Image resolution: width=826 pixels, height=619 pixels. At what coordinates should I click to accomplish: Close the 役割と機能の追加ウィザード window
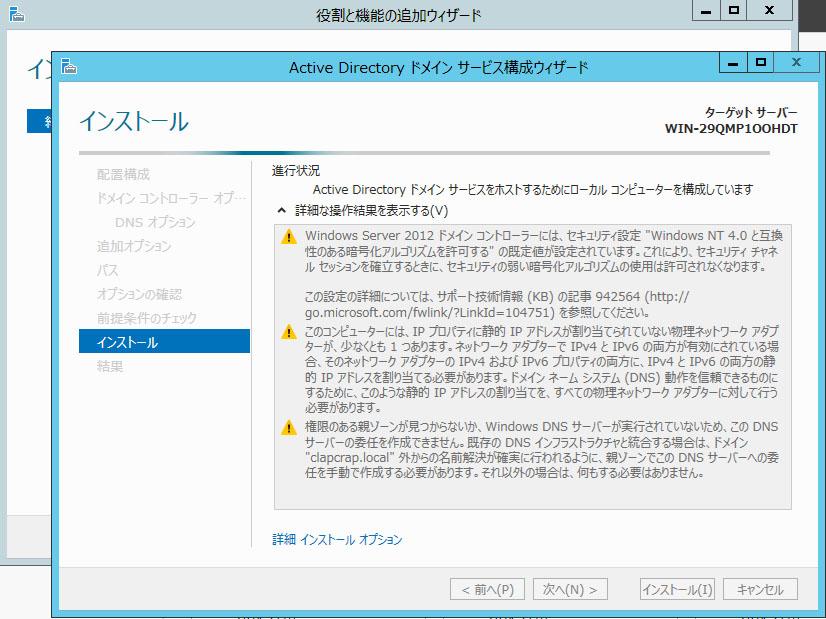tap(769, 11)
